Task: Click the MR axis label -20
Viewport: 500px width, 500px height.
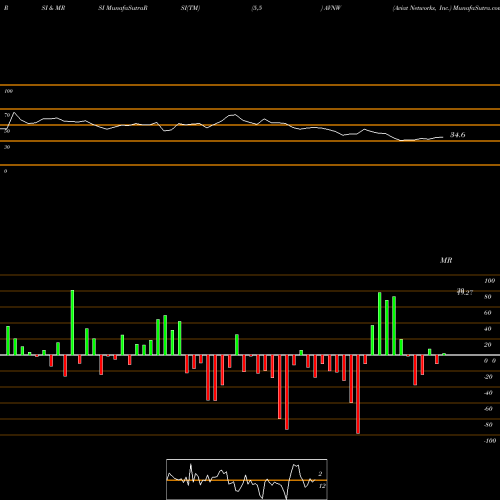Action: [x=488, y=377]
